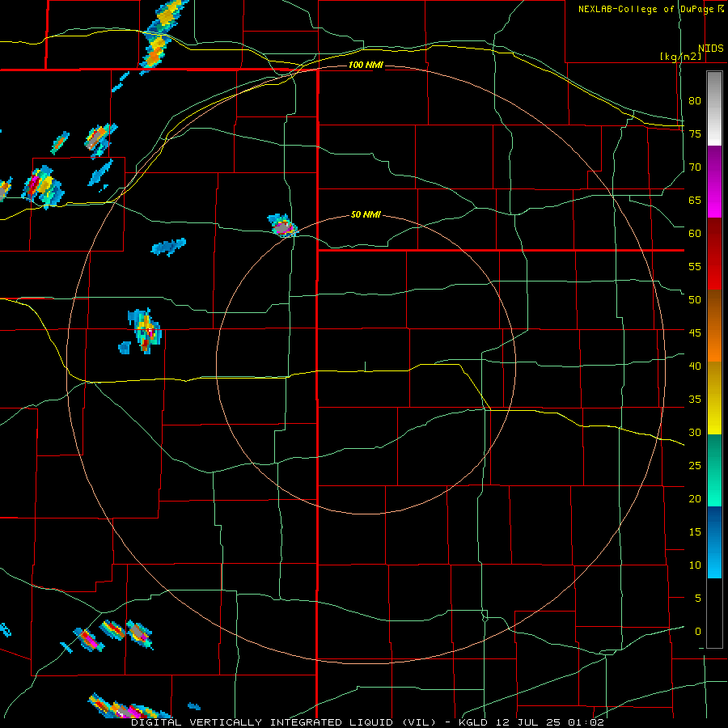Select the magenta-purple segment of the VIL scale
Screen dimensions: 728x728
(x=714, y=181)
